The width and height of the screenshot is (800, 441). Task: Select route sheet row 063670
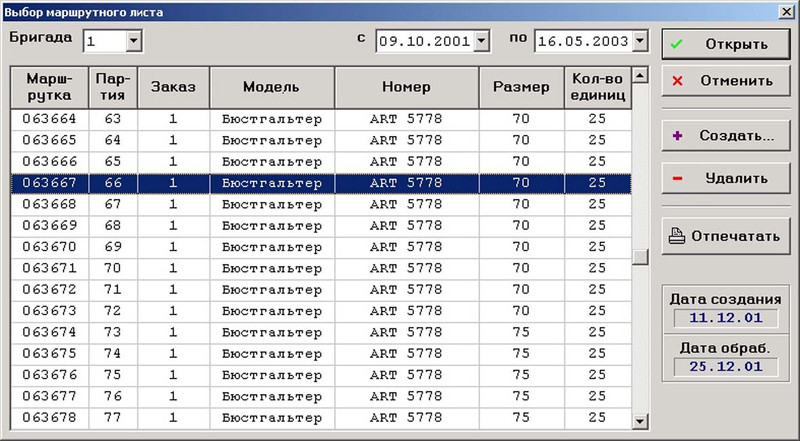[321, 247]
